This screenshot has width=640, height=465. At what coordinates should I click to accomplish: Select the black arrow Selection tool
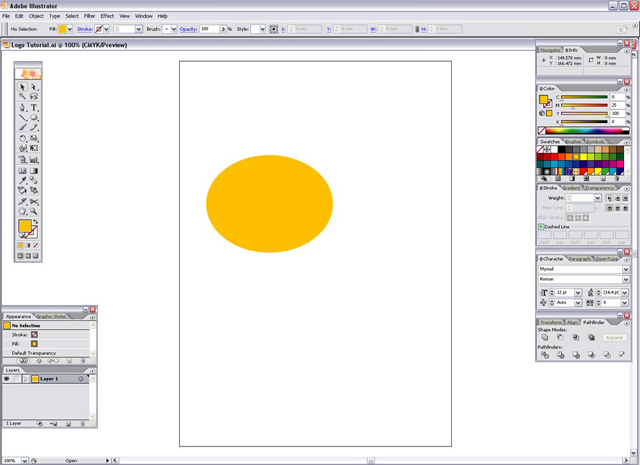[x=22, y=87]
